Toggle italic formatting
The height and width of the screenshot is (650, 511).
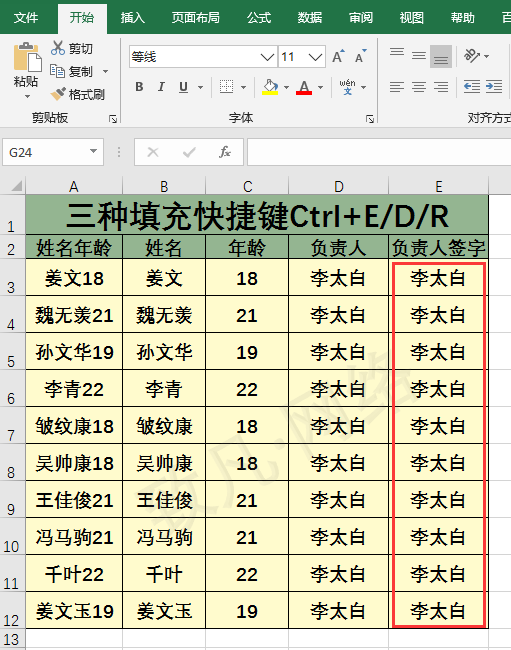click(x=161, y=87)
